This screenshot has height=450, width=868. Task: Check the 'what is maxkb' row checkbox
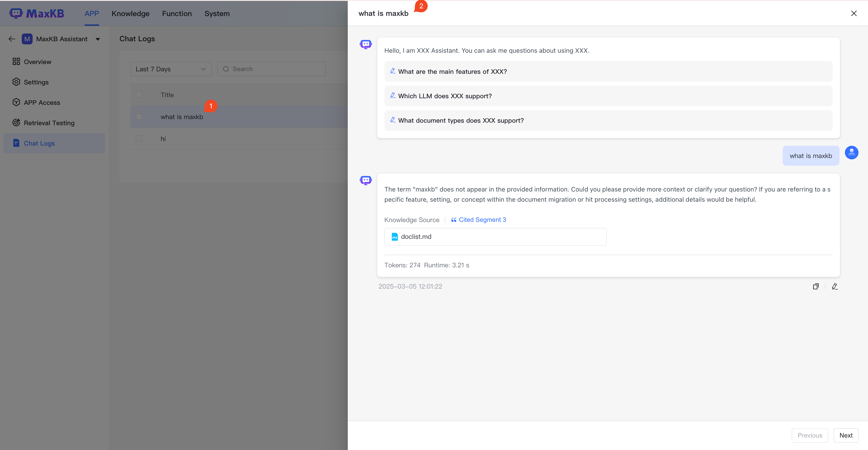[139, 117]
